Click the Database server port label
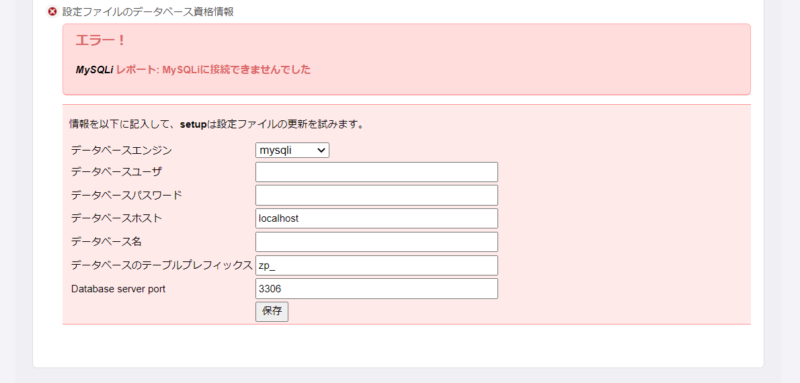800x383 pixels. [118, 289]
